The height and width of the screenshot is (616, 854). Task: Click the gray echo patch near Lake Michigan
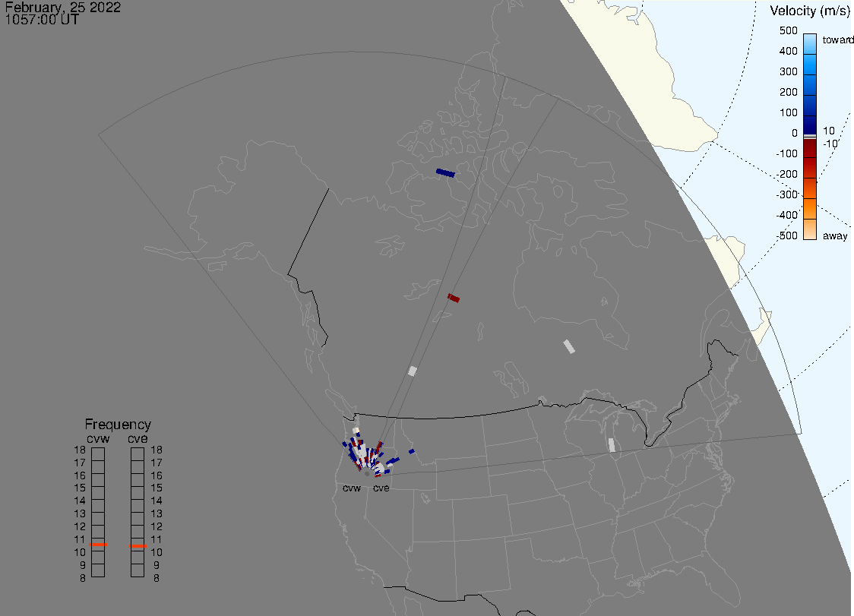(611, 445)
